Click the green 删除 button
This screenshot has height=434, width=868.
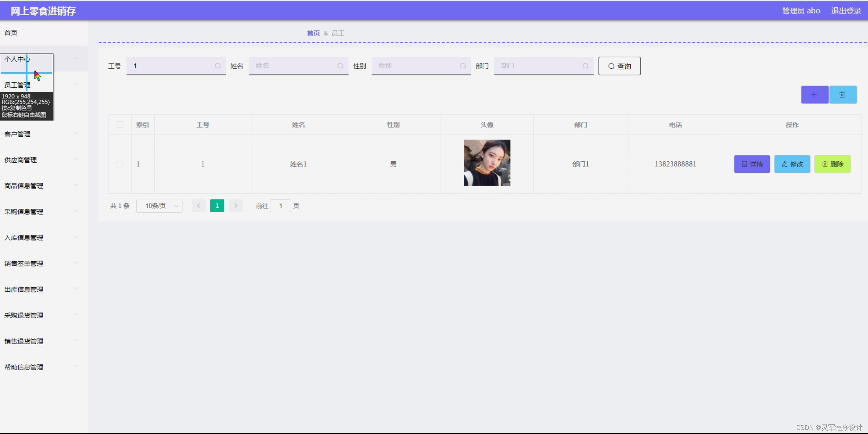832,164
